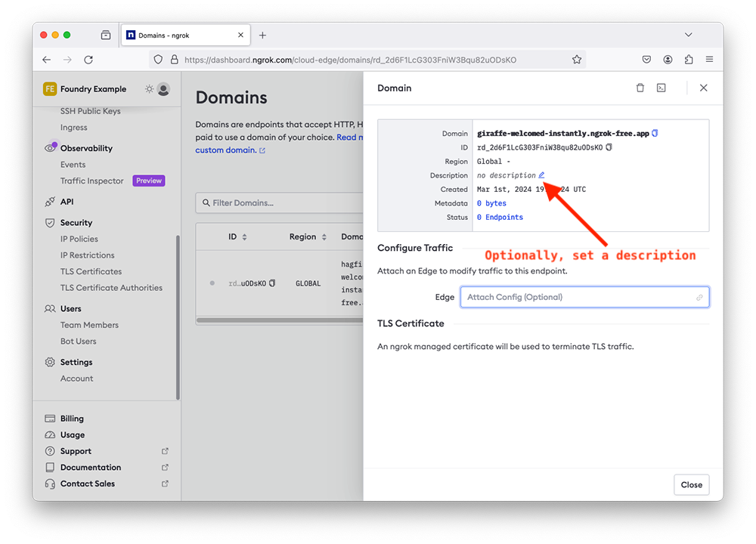Go to Ingress in sidebar
This screenshot has width=756, height=544.
point(74,127)
